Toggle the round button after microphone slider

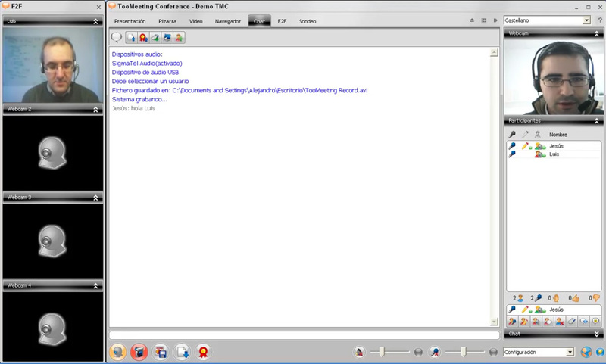[x=493, y=352]
